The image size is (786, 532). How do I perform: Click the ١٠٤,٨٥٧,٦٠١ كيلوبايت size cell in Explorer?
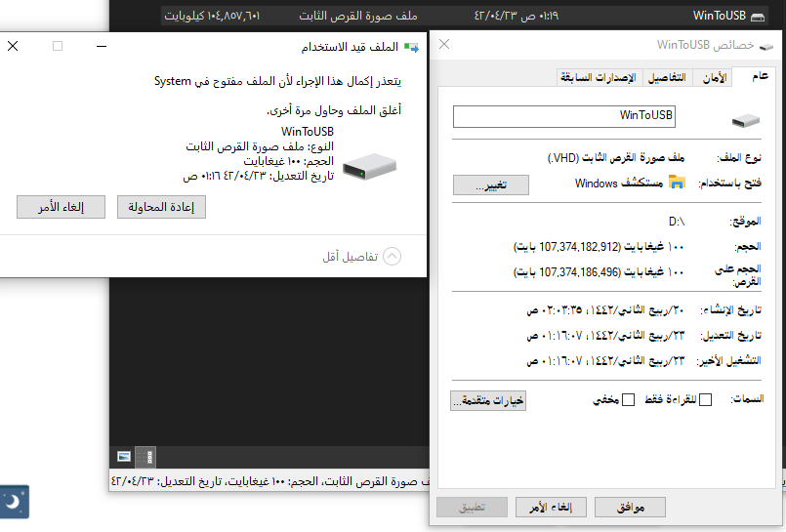[212, 16]
